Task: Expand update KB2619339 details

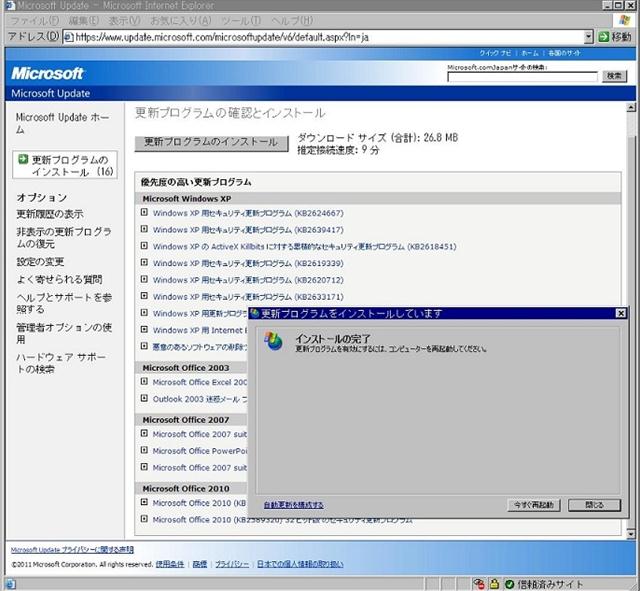Action: [144, 262]
